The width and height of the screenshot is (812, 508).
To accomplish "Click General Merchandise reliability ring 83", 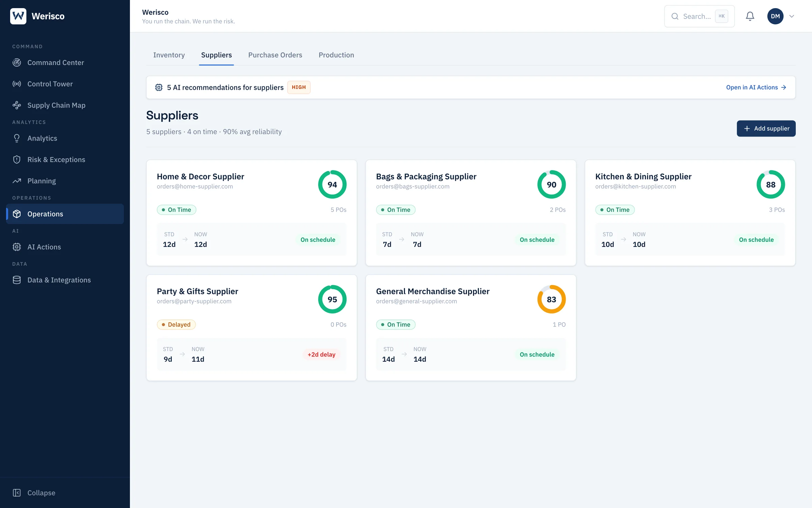I will [551, 299].
